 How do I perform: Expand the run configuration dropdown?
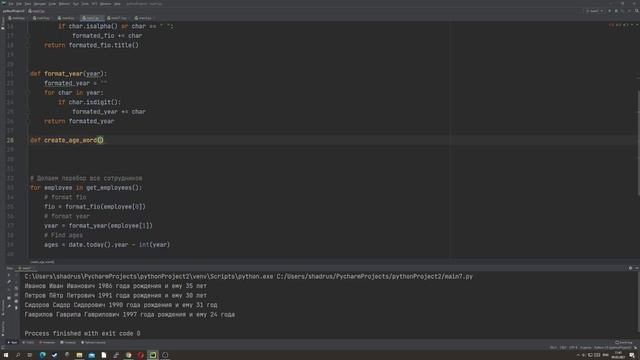pos(594,11)
